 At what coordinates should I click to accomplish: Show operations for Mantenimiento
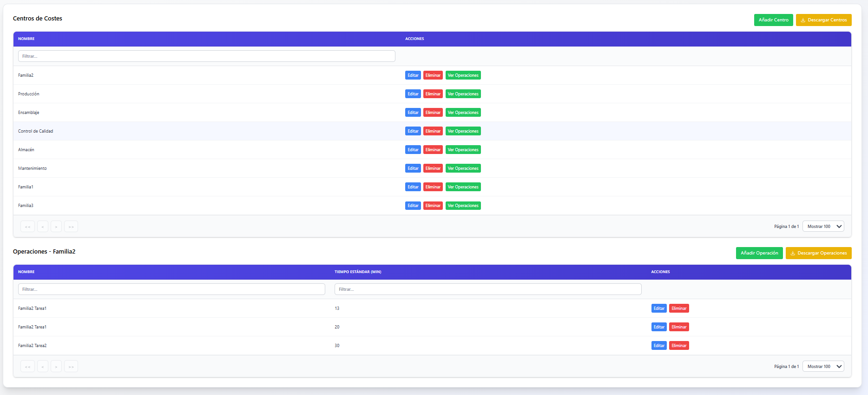point(463,168)
